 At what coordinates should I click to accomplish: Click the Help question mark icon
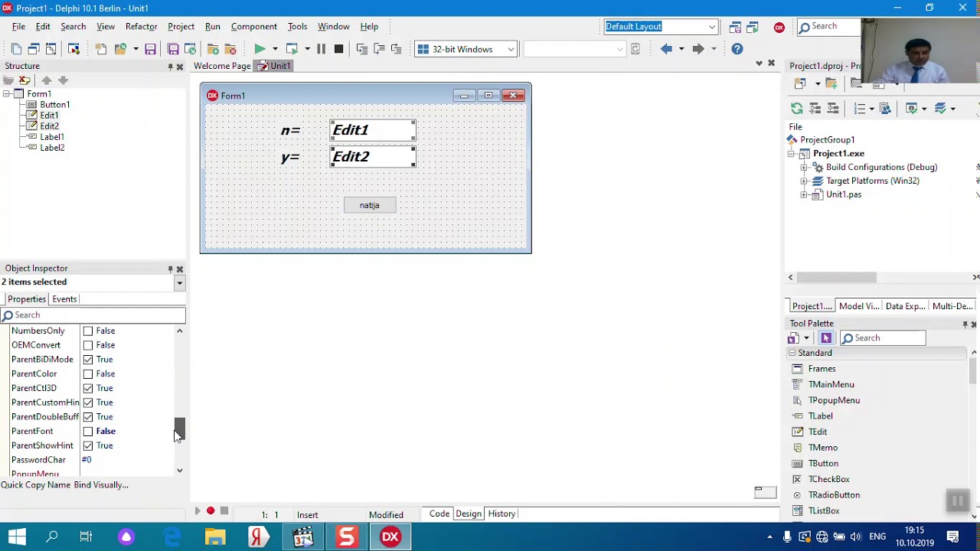[x=737, y=49]
